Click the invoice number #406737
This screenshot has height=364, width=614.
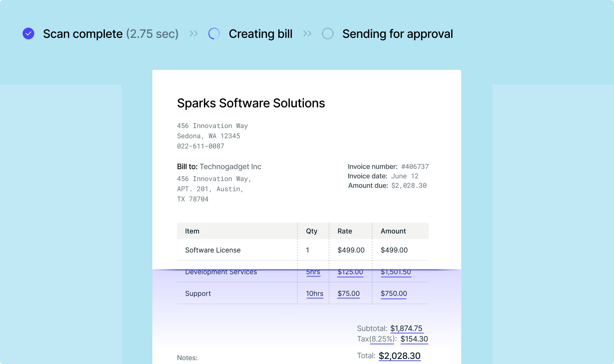[415, 167]
